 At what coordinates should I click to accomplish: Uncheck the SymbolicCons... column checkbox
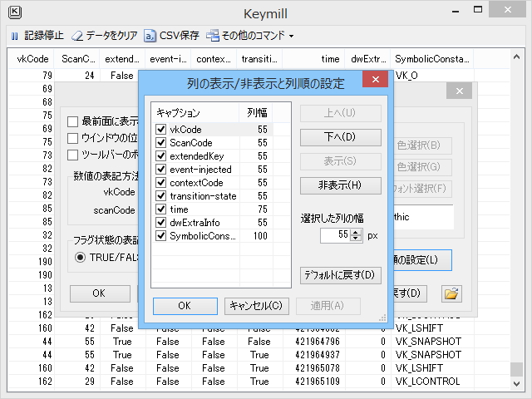point(160,235)
